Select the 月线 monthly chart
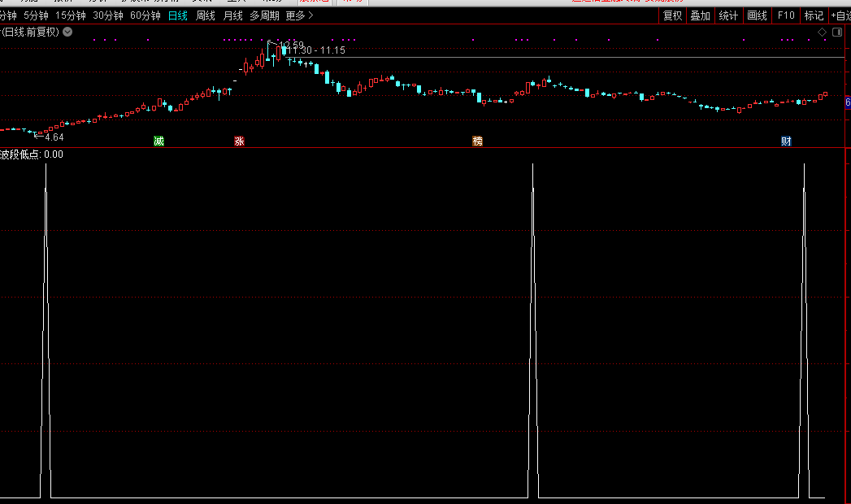851x504 pixels. click(232, 15)
